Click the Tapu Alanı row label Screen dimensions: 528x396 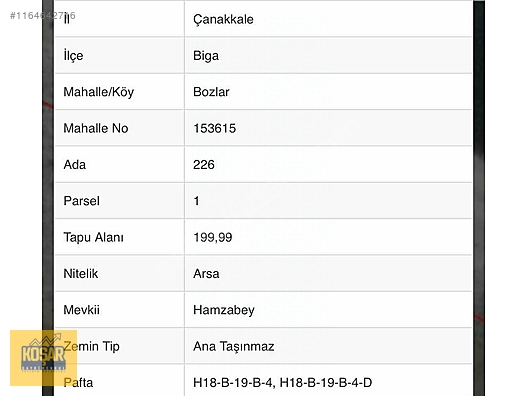coord(94,237)
